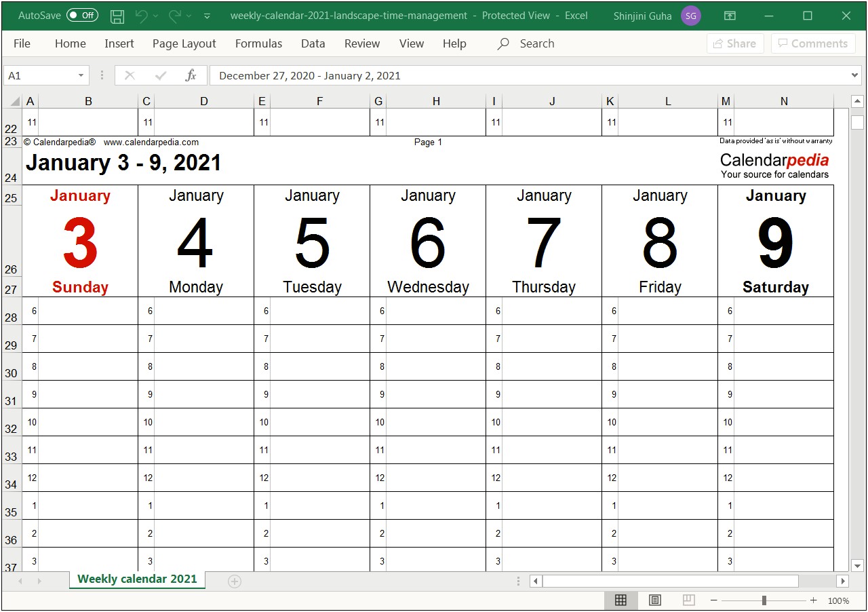Click horizontal scrollbar left arrow
Image resolution: width=868 pixels, height=612 pixels.
click(536, 581)
